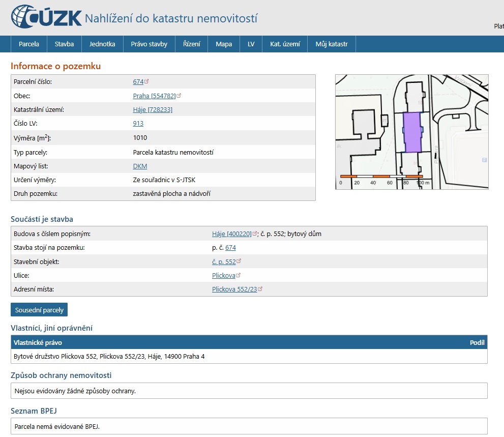The image size is (504, 437).
Task: Open Můj katastr menu item
Action: pos(285,44)
